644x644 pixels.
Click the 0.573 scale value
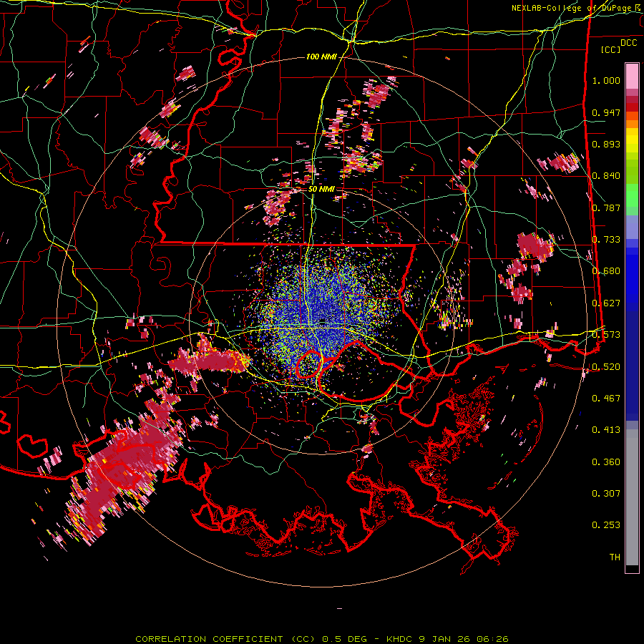606,335
